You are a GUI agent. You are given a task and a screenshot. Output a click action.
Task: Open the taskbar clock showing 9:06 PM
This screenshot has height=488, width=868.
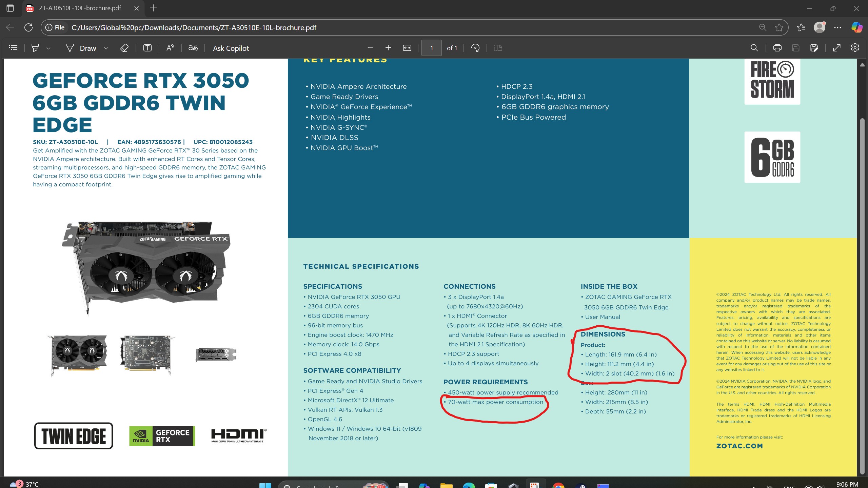coord(847,485)
